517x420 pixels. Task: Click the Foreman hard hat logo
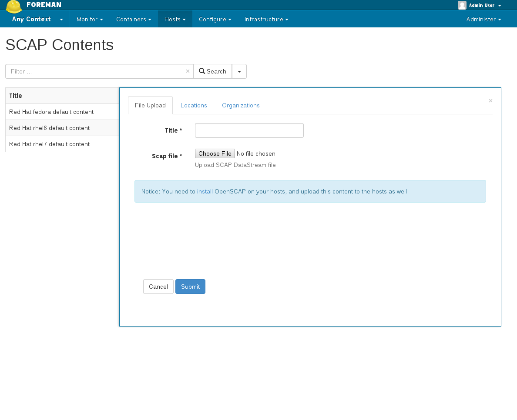13,7
